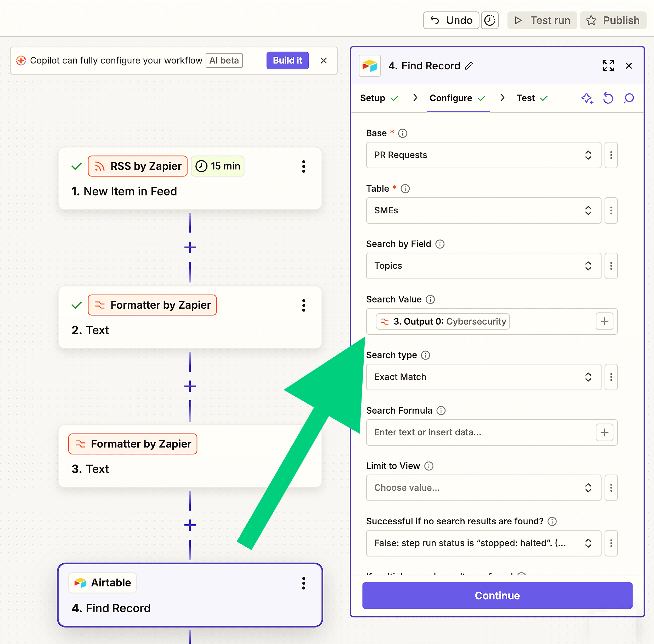Switch to the Test tab
Viewport: 654px width, 644px height.
click(x=525, y=98)
